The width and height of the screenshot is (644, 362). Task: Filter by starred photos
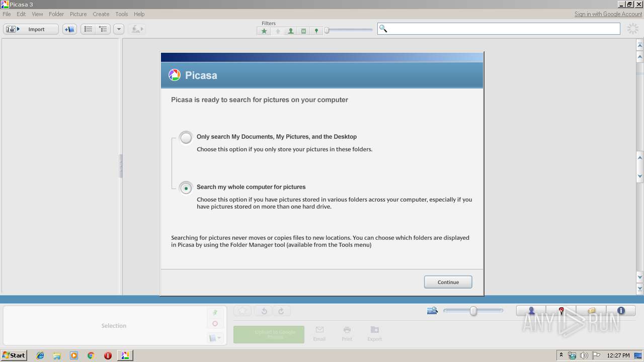[264, 31]
